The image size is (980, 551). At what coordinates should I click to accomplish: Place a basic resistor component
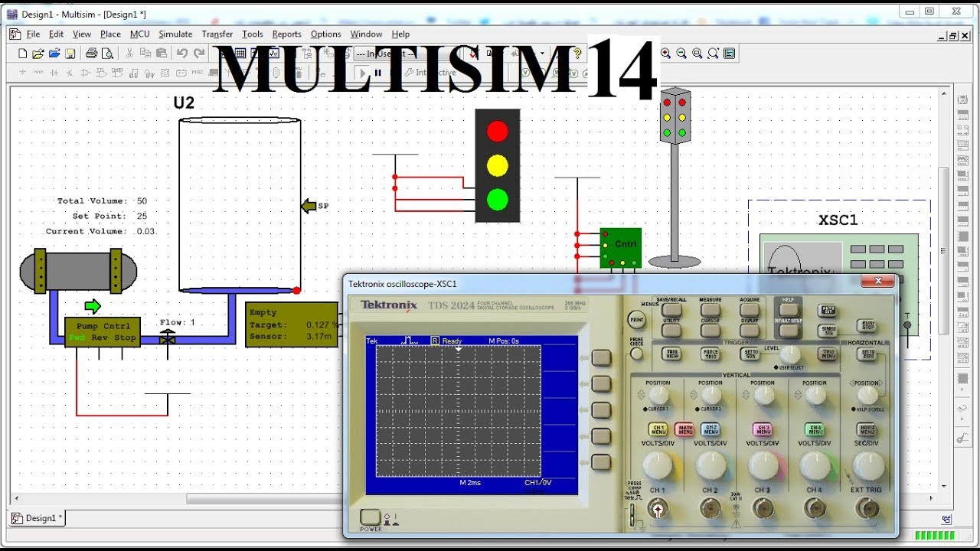coord(38,73)
